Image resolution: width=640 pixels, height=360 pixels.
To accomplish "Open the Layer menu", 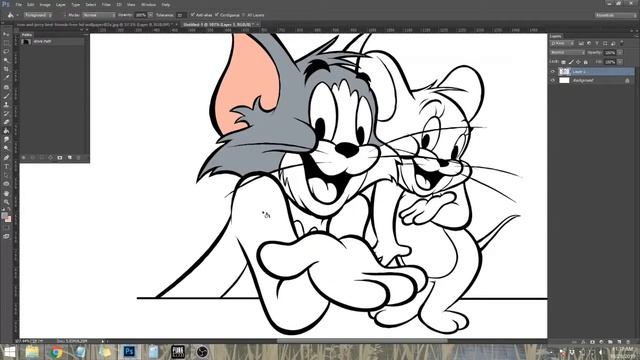I will pyautogui.click(x=60, y=4).
